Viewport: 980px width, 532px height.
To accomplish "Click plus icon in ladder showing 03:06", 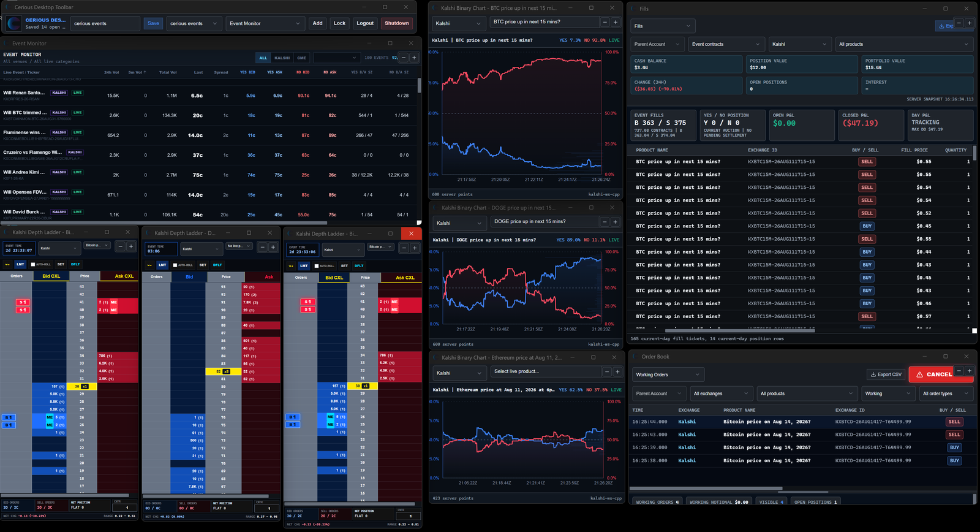I will coord(273,247).
